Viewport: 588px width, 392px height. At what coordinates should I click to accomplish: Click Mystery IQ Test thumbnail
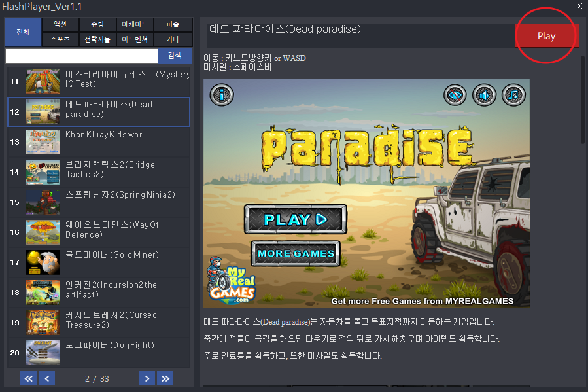click(x=43, y=82)
